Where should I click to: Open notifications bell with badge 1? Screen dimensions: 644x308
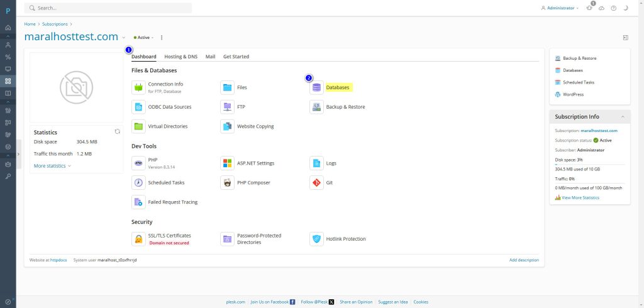[590, 8]
